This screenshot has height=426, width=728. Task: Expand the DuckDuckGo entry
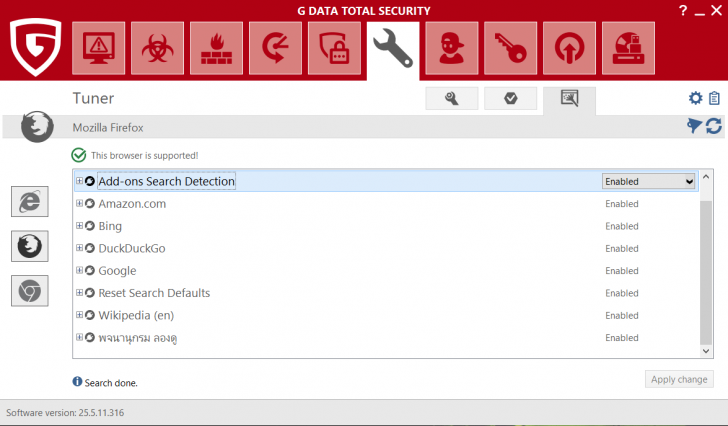[x=79, y=247]
